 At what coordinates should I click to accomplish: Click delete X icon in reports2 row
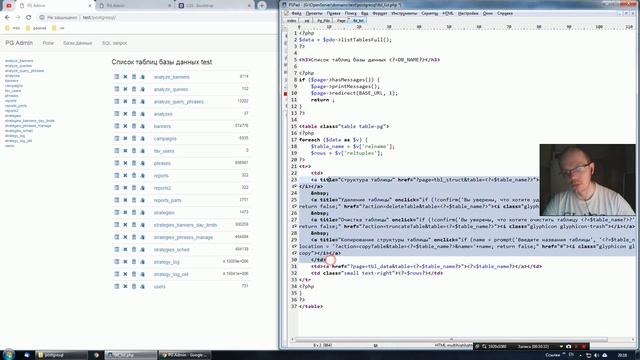pyautogui.click(x=125, y=188)
